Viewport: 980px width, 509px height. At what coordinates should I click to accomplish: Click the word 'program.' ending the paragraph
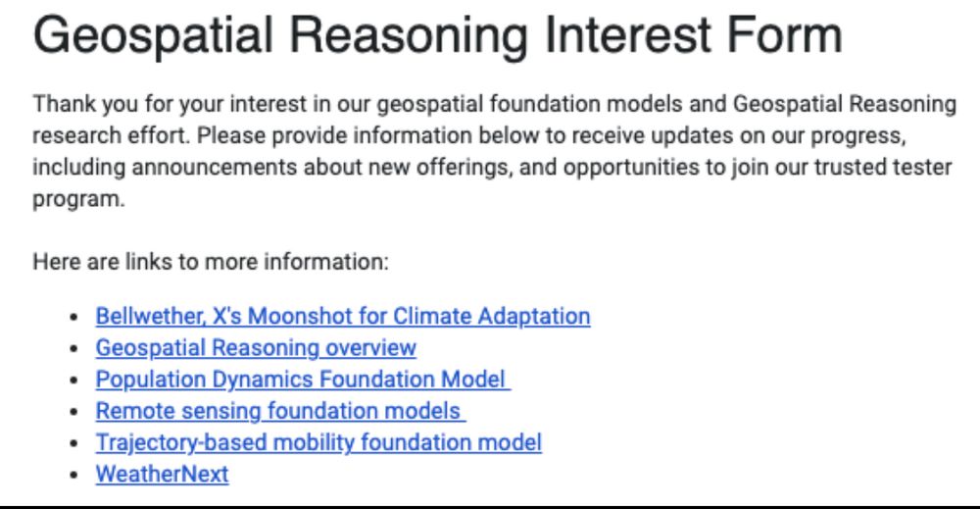(78, 200)
